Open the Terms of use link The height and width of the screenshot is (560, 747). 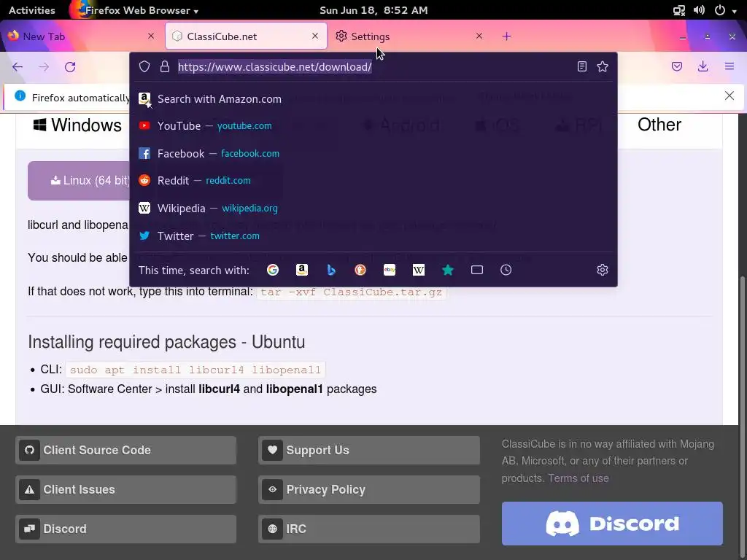pos(578,478)
